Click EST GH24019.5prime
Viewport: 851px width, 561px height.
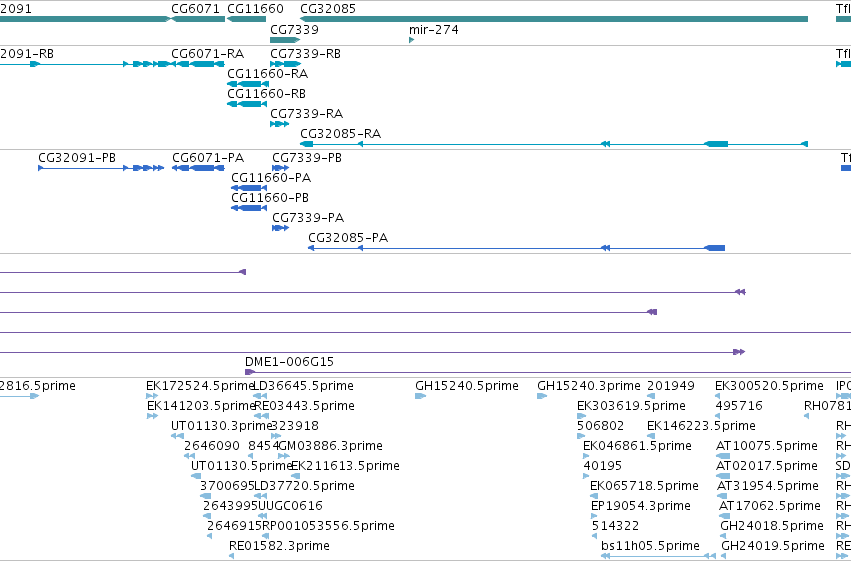coord(773,546)
